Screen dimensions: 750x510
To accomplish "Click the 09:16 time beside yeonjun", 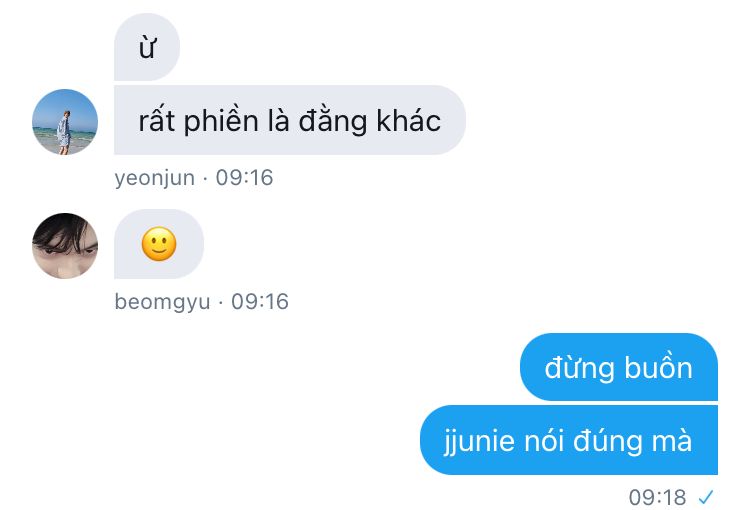I will (244, 178).
